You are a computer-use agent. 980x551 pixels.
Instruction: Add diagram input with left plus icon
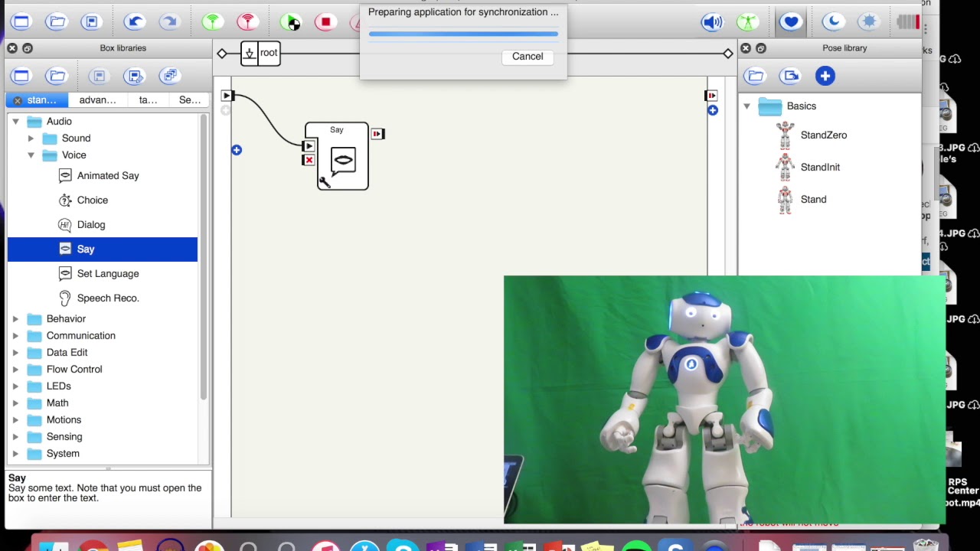[237, 150]
